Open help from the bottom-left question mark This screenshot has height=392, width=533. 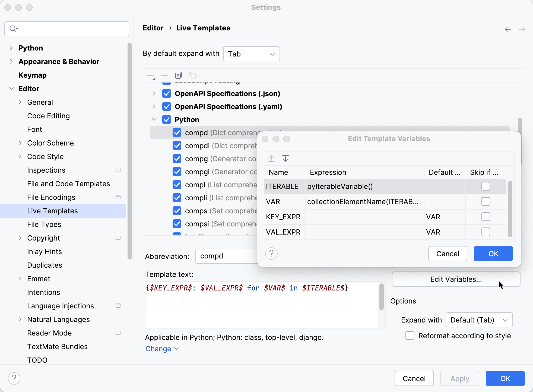[14, 378]
